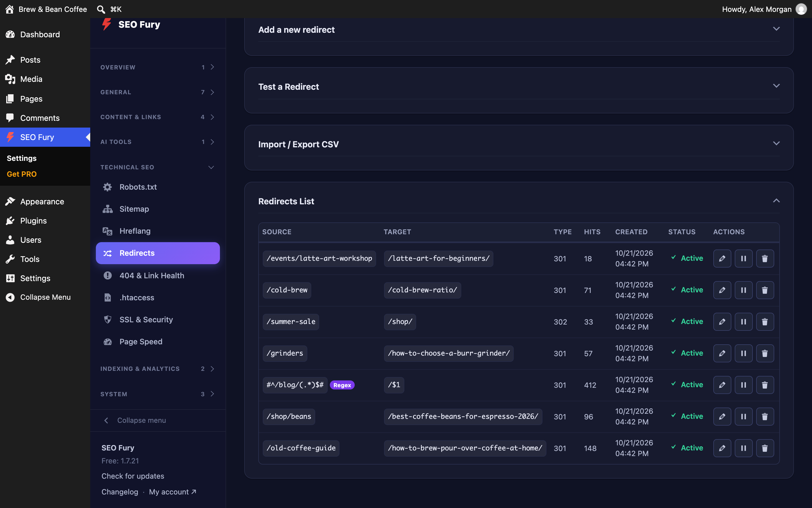
Task: Pause the blog regex redirect
Action: tap(743, 385)
